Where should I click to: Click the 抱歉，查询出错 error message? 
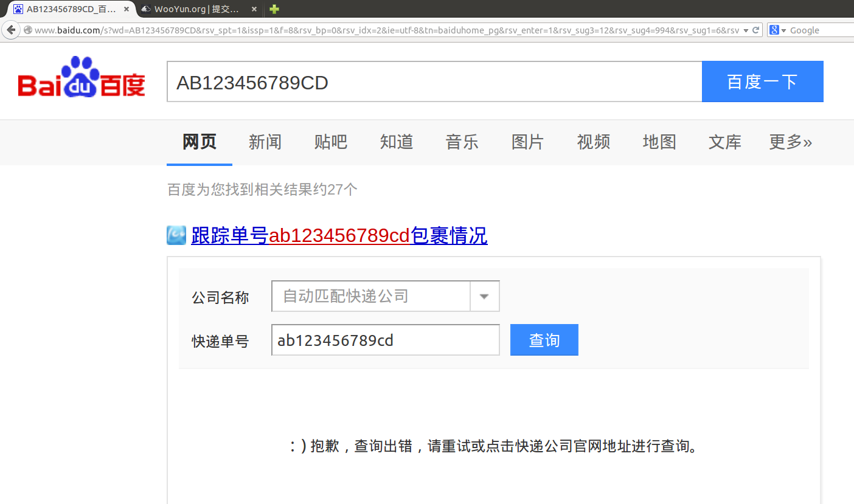494,446
